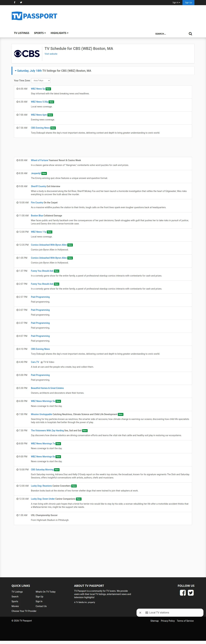Click the TV Passport logo

(34, 16)
